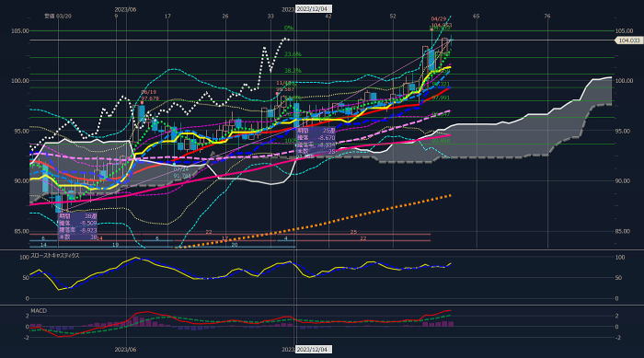Click 95.00 on the right price axis
This screenshot has width=644, height=358.
pos(622,131)
